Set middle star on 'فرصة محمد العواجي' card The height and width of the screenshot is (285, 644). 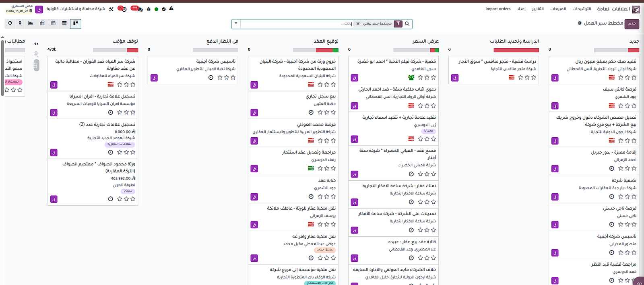(327, 140)
